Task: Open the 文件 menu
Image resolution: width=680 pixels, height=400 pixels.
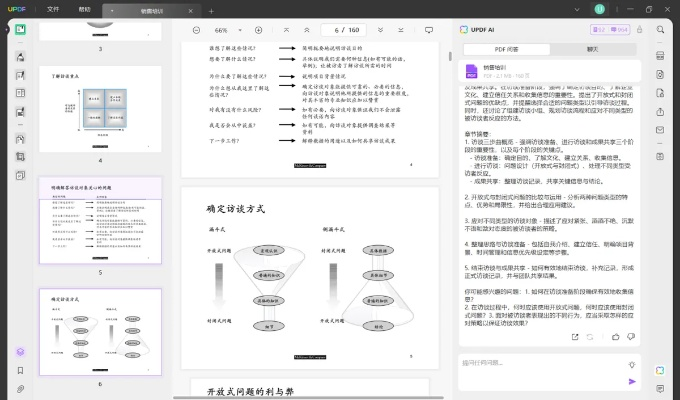Action: [52, 9]
